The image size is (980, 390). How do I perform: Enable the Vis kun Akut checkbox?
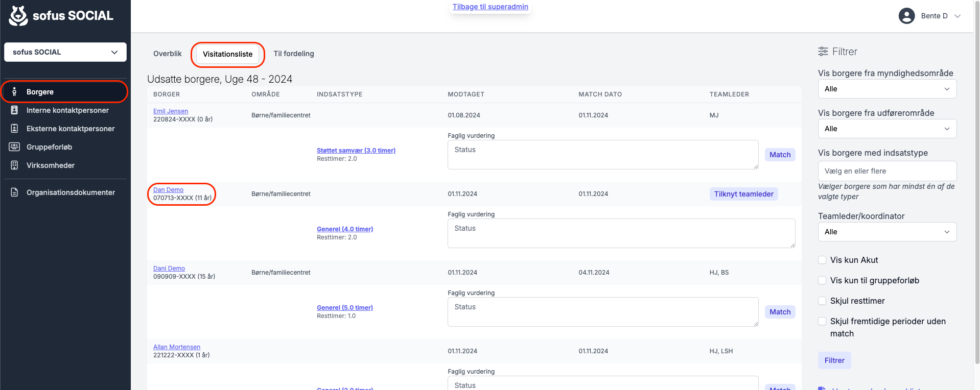point(822,260)
